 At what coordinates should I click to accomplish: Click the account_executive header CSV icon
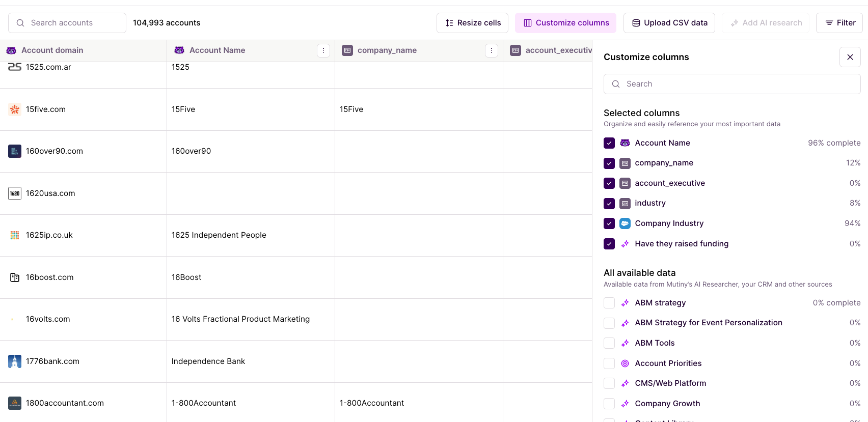click(516, 50)
